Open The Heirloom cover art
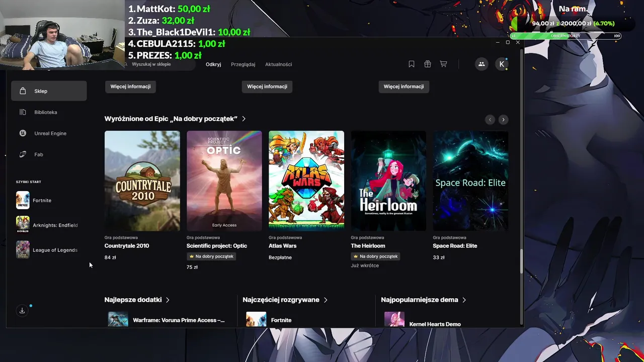 point(388,181)
